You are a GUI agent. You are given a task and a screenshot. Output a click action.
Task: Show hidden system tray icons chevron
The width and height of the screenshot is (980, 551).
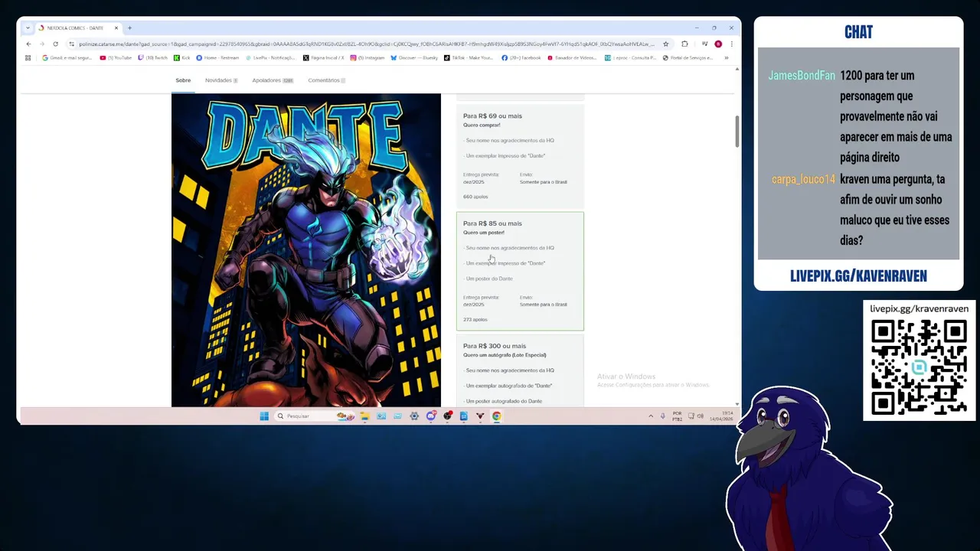[x=651, y=416]
